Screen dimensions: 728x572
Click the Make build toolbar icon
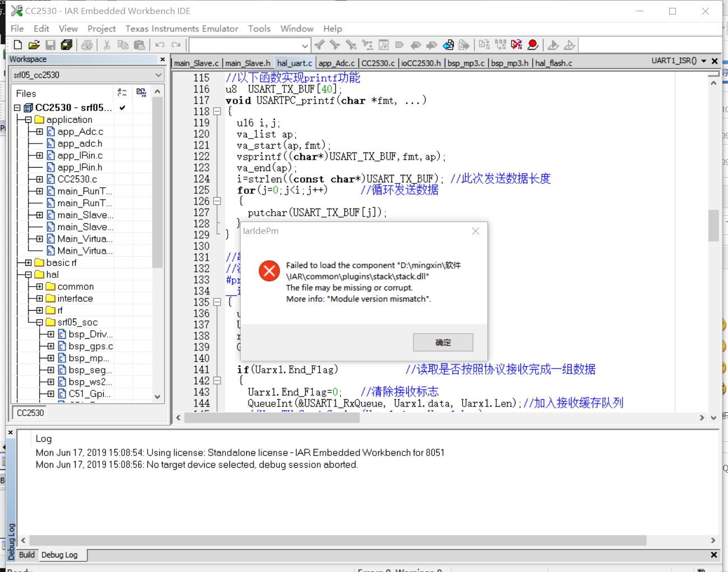point(500,45)
